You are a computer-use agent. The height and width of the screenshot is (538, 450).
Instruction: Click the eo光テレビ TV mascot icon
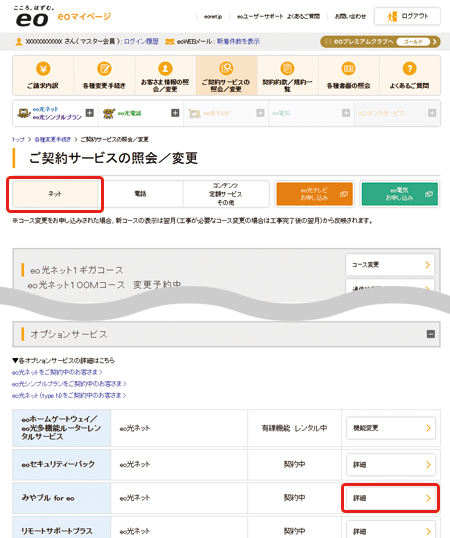(x=194, y=113)
